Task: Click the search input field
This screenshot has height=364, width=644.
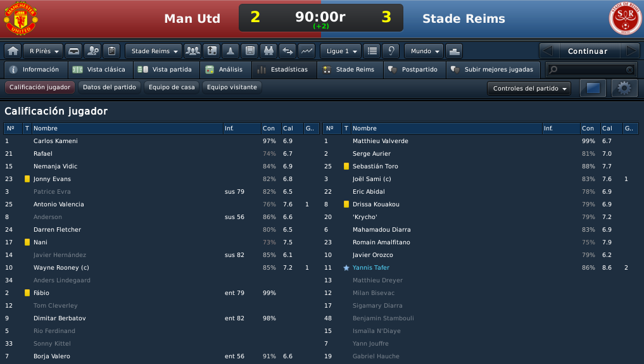Action: [x=591, y=70]
